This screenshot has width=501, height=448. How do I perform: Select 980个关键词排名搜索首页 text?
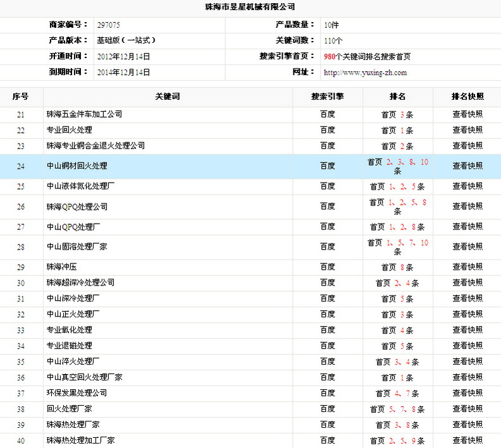point(367,56)
